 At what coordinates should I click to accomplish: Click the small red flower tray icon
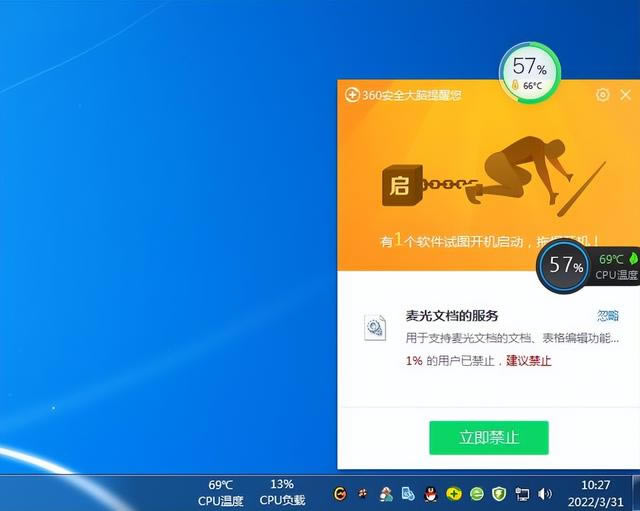pyautogui.click(x=362, y=494)
